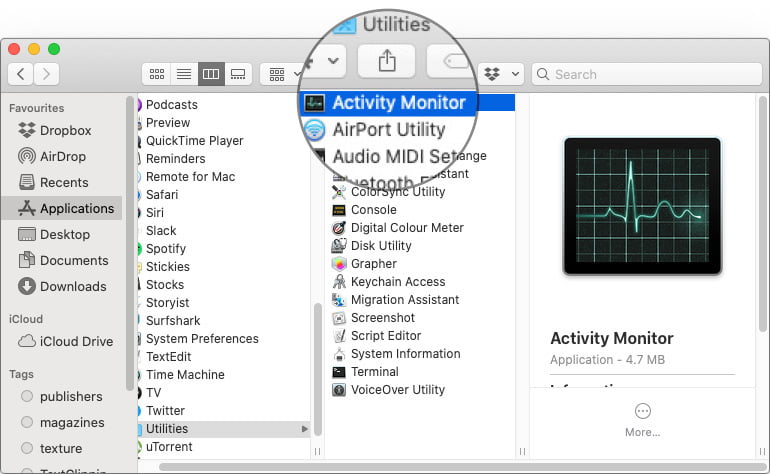770x474 pixels.
Task: Select QuickTime Player
Action: point(194,141)
